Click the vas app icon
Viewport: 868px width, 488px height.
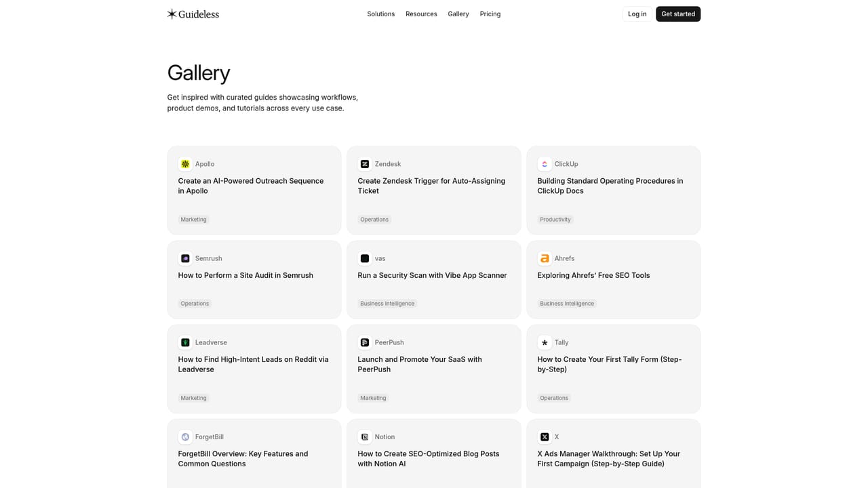[365, 258]
